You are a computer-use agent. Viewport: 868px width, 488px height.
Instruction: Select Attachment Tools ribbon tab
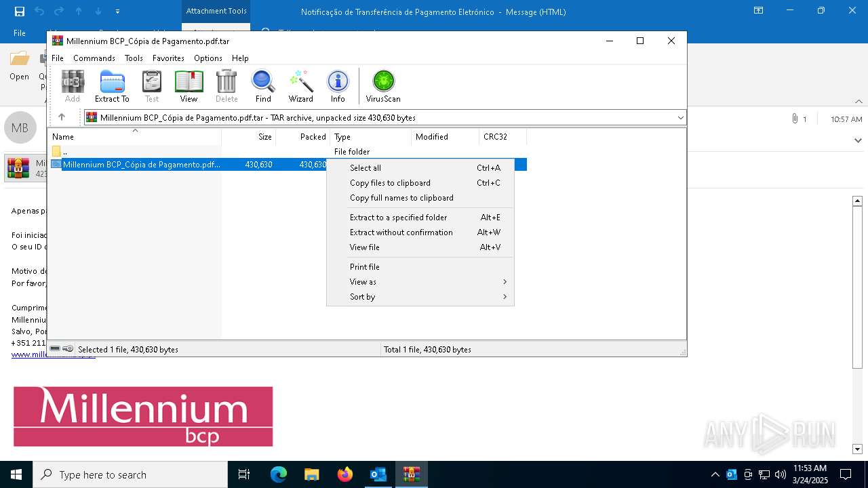tap(216, 12)
